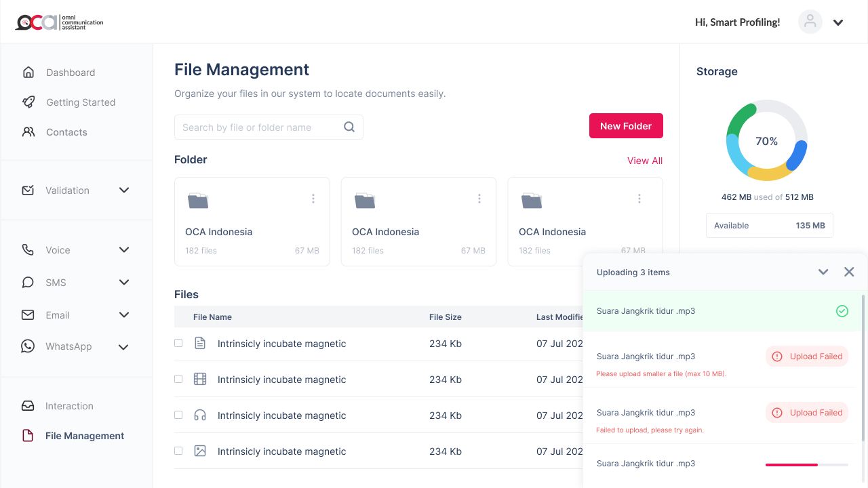Image resolution: width=868 pixels, height=488 pixels.
Task: Collapse the upload panel with chevron
Action: (x=823, y=272)
